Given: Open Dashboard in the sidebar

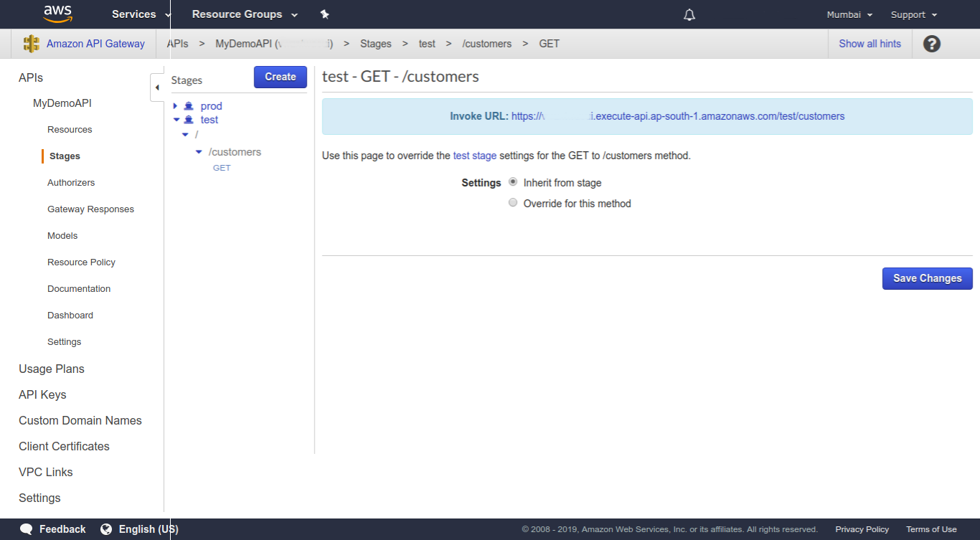Looking at the screenshot, I should [70, 316].
